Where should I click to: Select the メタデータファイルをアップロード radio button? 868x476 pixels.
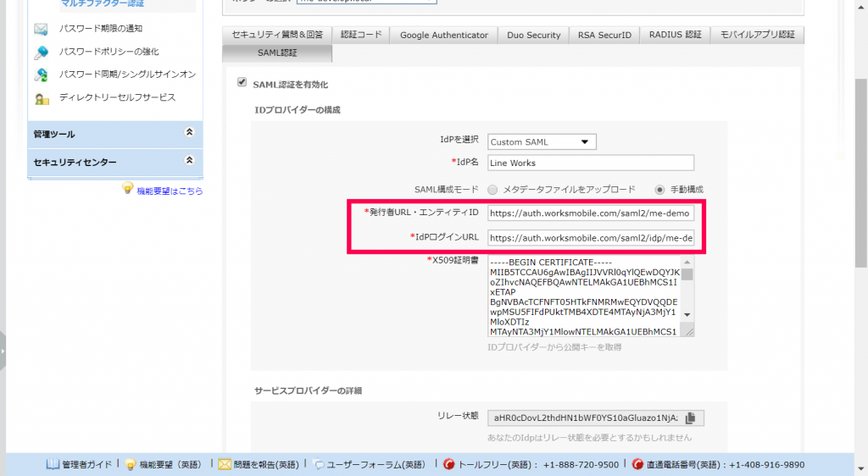tap(492, 190)
